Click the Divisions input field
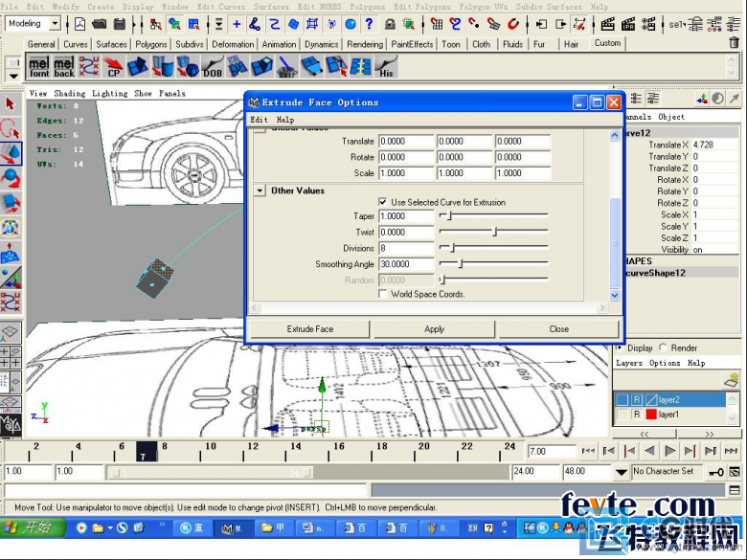Screen dimensions: 747x560 406,248
